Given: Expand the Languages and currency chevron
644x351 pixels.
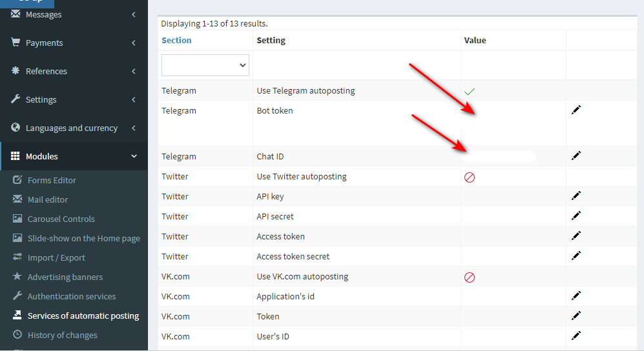Looking at the screenshot, I should click(x=134, y=128).
